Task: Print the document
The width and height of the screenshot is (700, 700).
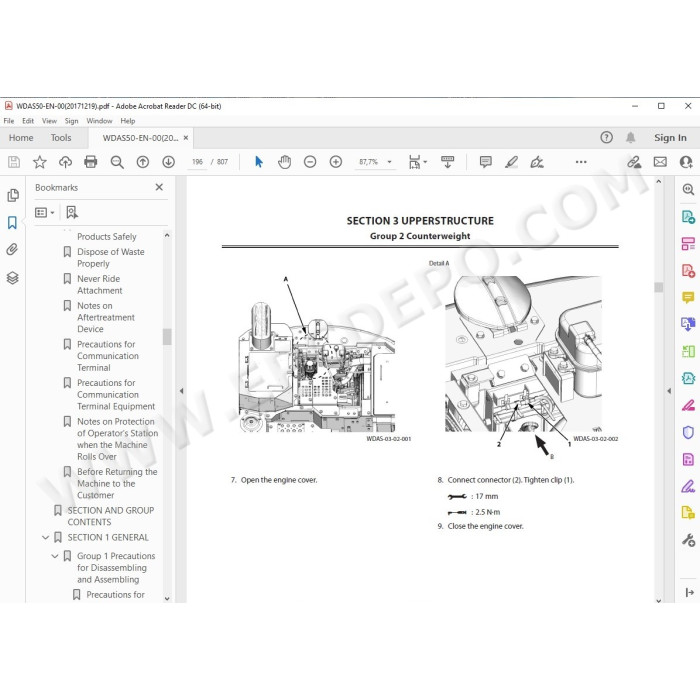Action: 91,162
